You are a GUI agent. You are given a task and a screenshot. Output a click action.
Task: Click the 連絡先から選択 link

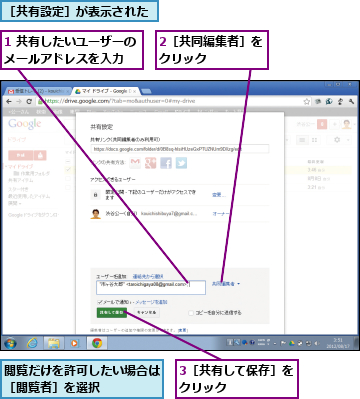[x=148, y=276]
